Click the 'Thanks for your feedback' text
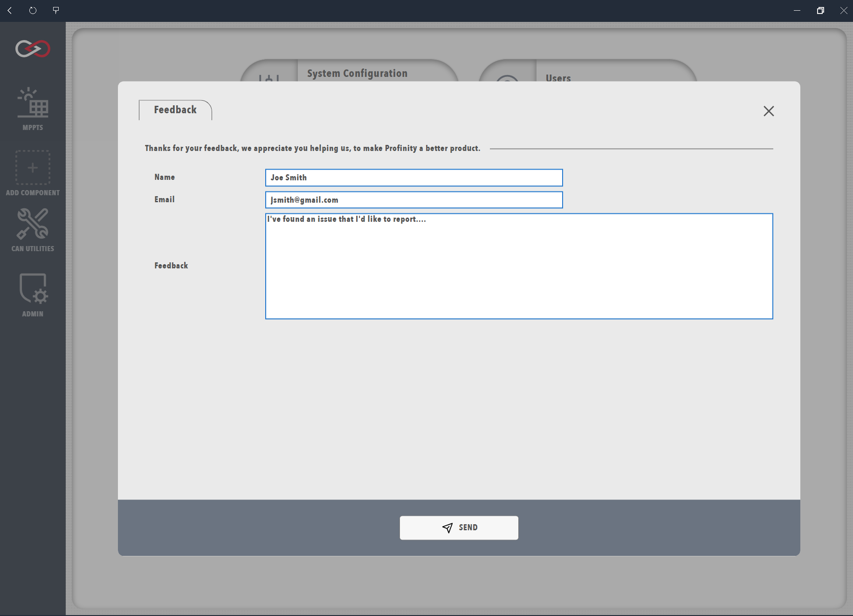Screen dimensions: 853x616 coord(312,148)
